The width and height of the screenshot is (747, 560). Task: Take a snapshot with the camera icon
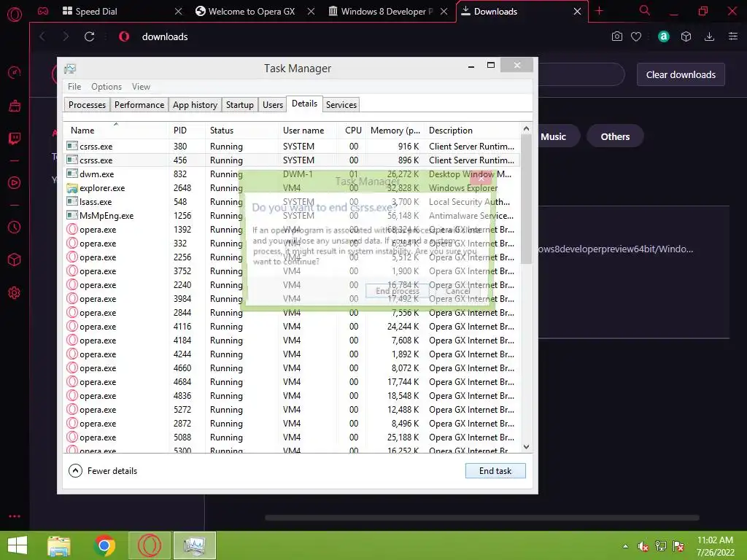[x=617, y=36]
